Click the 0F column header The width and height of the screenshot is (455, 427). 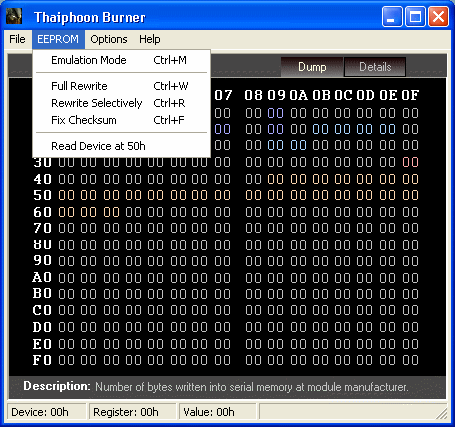pos(410,95)
